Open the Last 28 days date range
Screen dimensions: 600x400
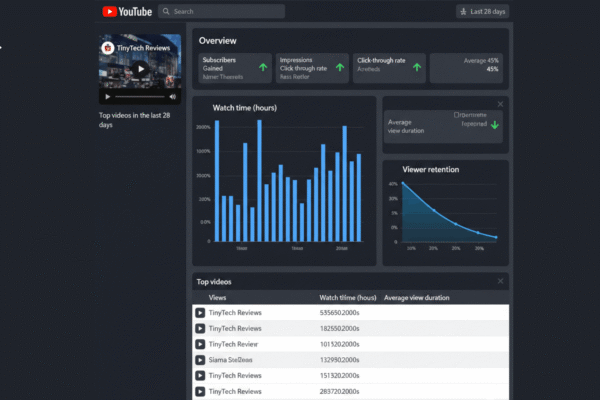tap(483, 11)
